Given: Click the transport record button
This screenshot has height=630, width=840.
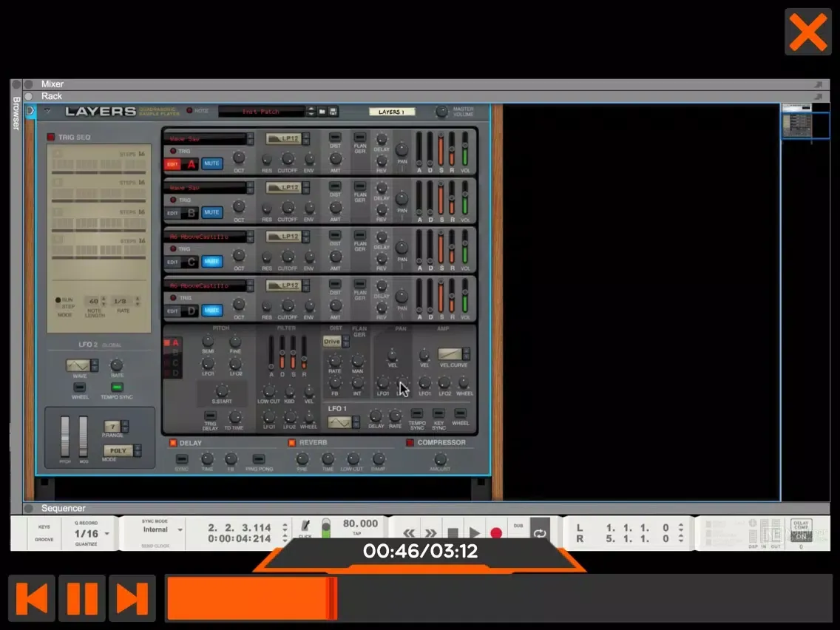Looking at the screenshot, I should pyautogui.click(x=496, y=533).
